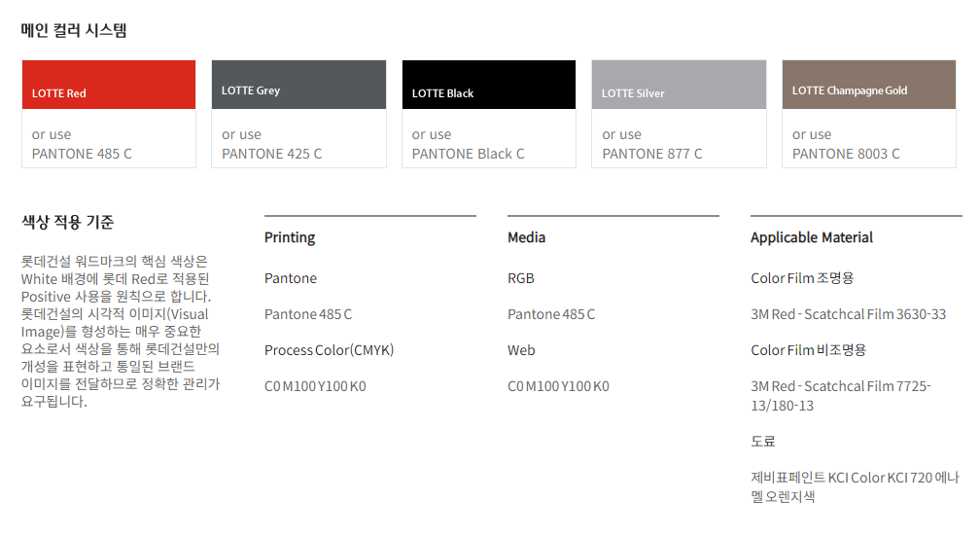Click the PANTONE 485 C label
The width and height of the screenshot is (980, 537).
[82, 154]
